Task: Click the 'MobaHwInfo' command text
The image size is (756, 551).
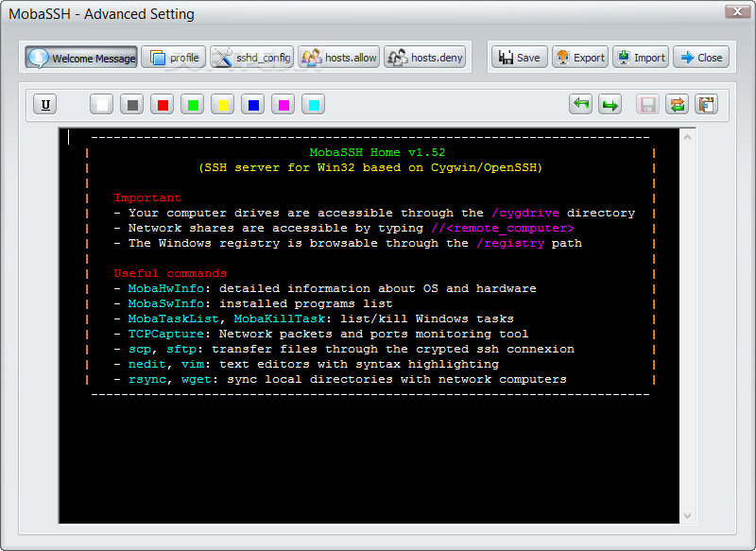Action: [x=166, y=289]
